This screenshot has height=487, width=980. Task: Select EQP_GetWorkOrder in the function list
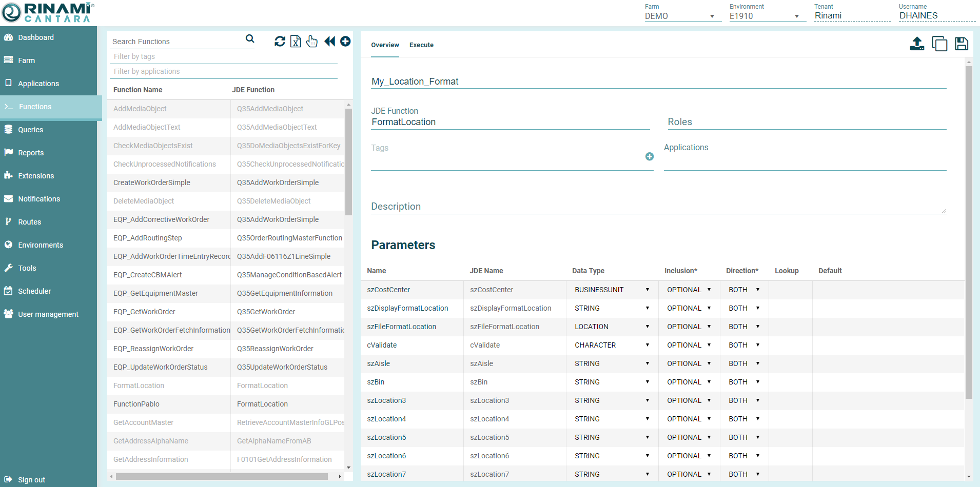click(144, 312)
